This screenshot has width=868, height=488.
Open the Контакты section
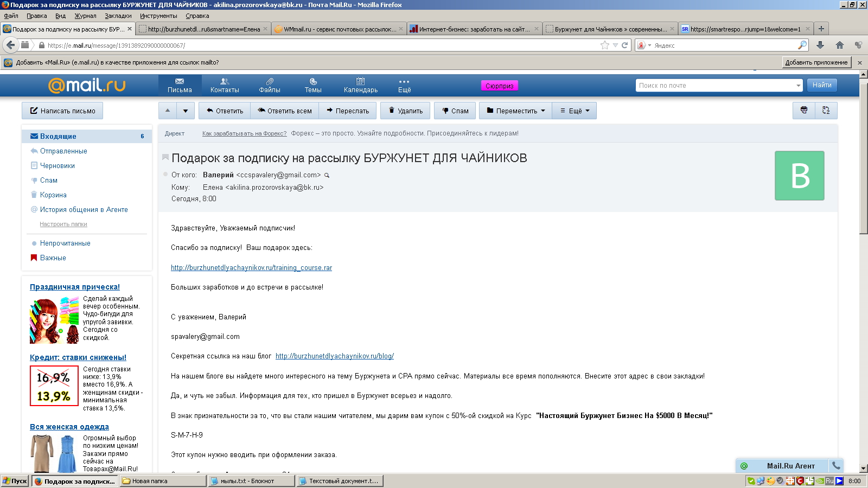tap(225, 85)
